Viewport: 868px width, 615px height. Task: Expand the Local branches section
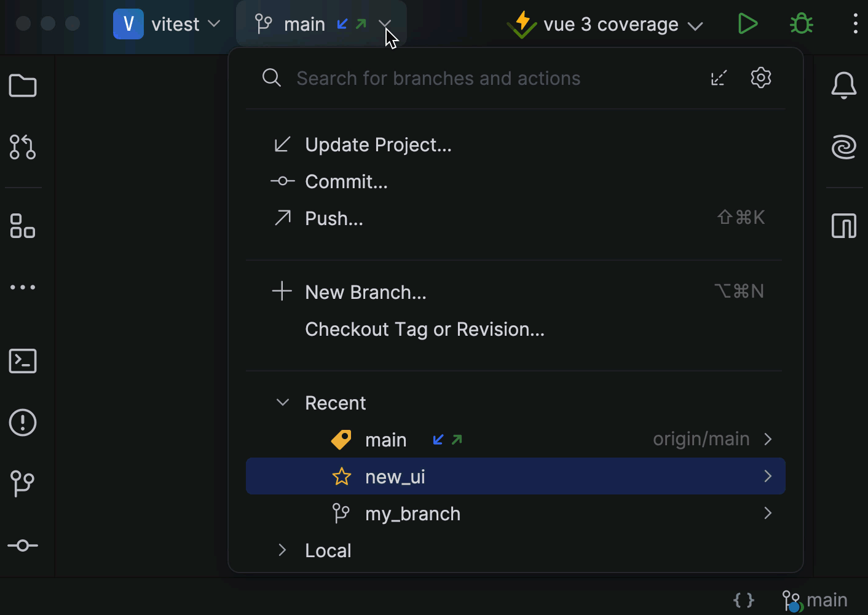[282, 550]
